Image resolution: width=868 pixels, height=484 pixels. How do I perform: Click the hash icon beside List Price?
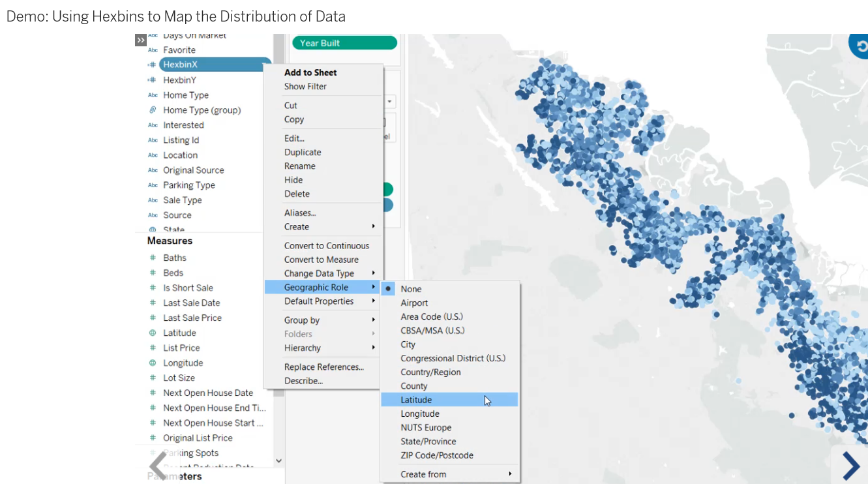pyautogui.click(x=153, y=348)
